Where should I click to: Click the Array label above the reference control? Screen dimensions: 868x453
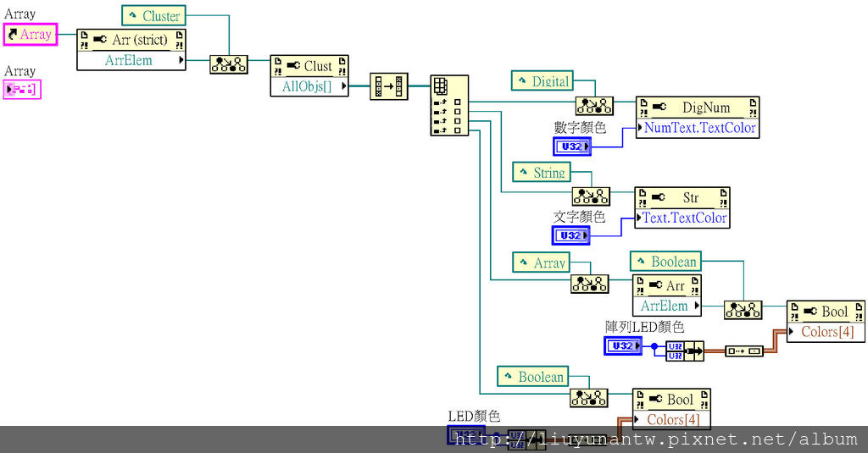click(20, 14)
